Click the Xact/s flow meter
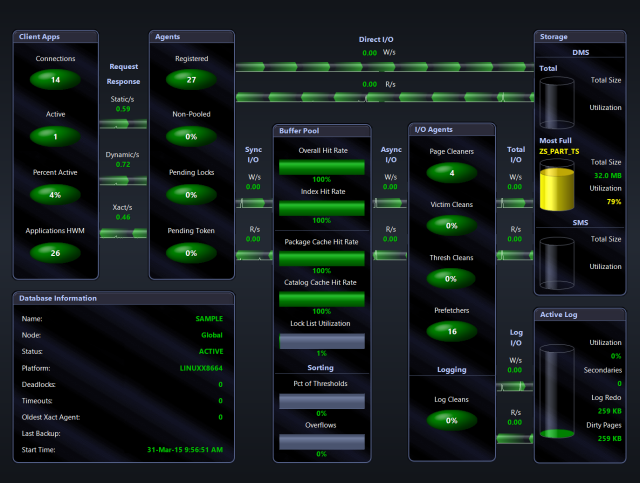This screenshot has height=483, width=640. coord(123,233)
